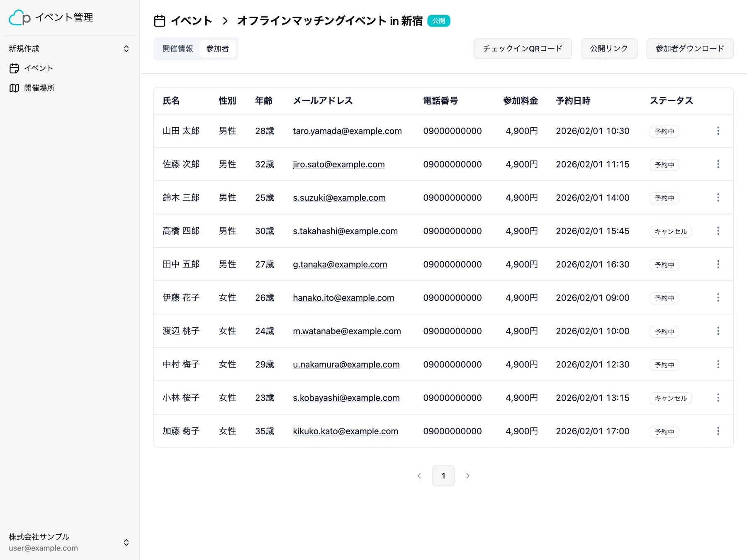Select the 参加者 tab
Image resolution: width=747 pixels, height=560 pixels.
[218, 49]
